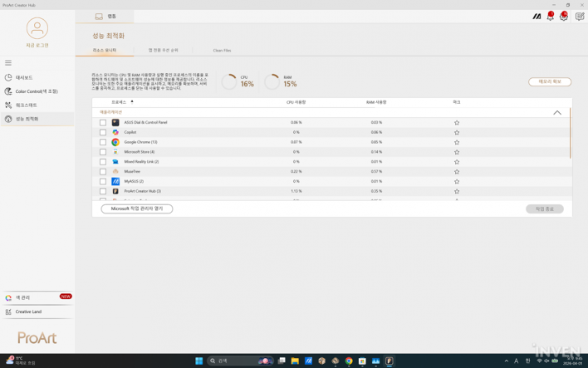
Task: Open the notification bell icon
Action: pyautogui.click(x=550, y=17)
